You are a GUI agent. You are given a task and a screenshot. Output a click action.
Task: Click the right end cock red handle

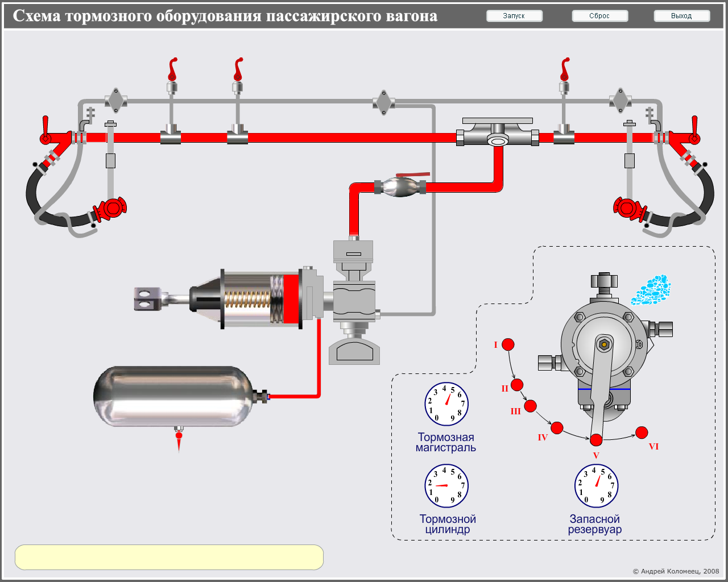pyautogui.click(x=694, y=130)
